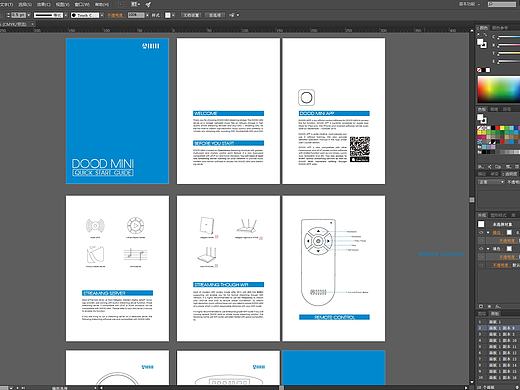
Task: Open the 文字(T) menu
Action: coord(6,4)
